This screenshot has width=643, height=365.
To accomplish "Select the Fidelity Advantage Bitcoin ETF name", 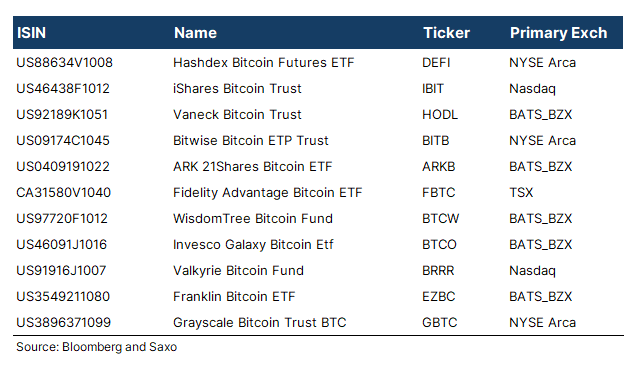I will (x=267, y=193).
